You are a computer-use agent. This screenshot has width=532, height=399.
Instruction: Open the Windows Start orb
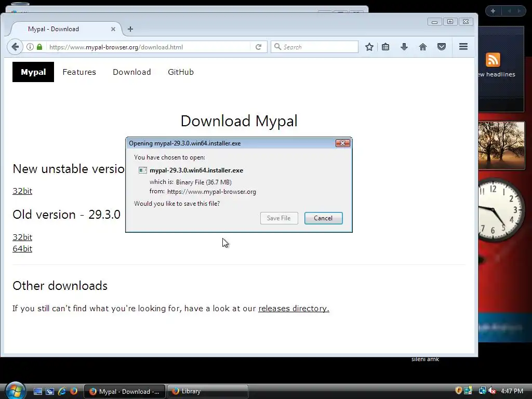click(x=15, y=390)
